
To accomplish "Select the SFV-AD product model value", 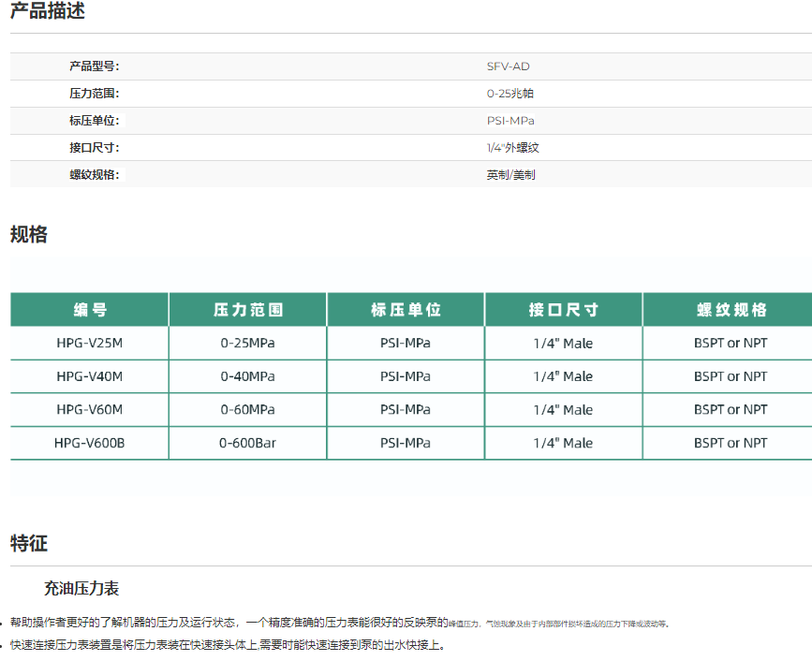I will click(x=508, y=66).
